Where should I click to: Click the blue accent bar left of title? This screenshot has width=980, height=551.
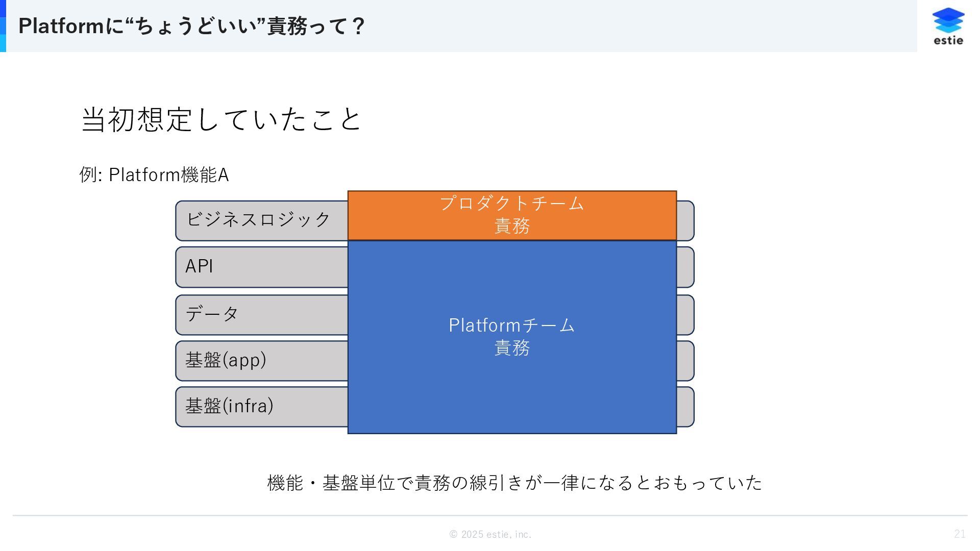(3, 26)
